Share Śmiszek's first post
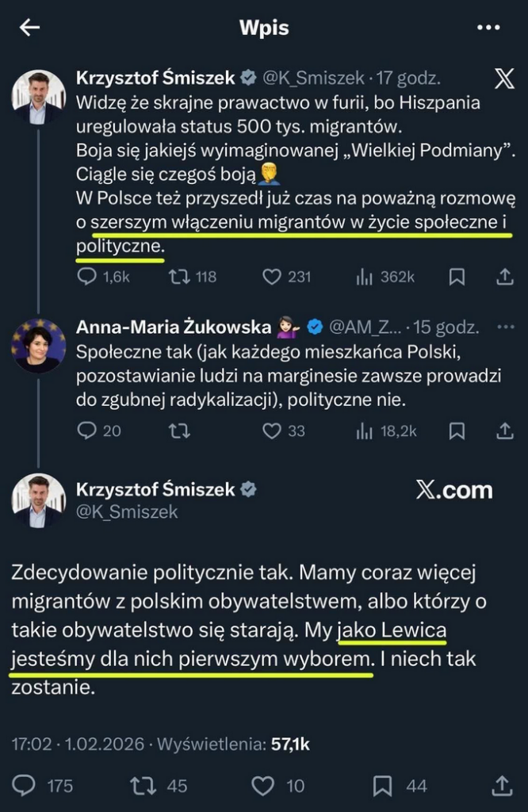528x812 pixels. point(504,276)
